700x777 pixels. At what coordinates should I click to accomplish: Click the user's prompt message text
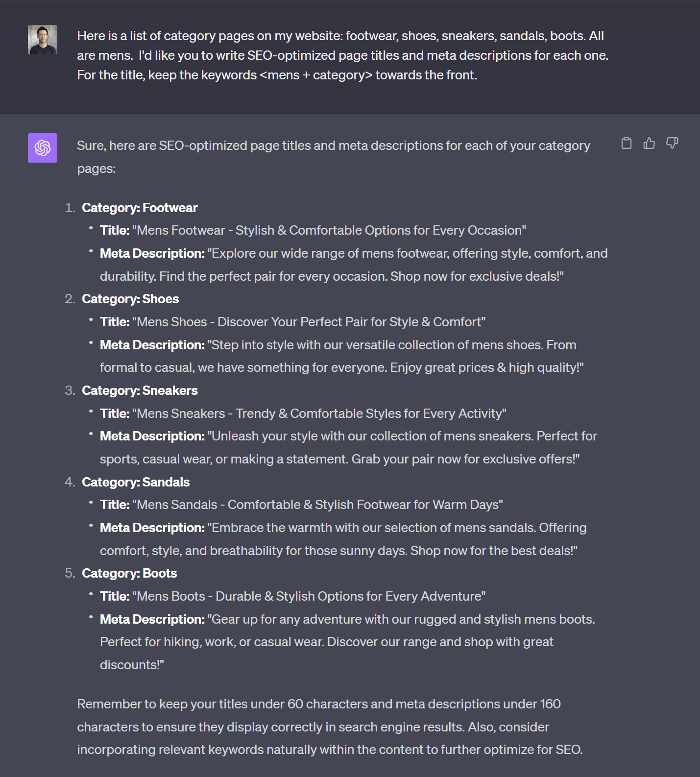(343, 55)
